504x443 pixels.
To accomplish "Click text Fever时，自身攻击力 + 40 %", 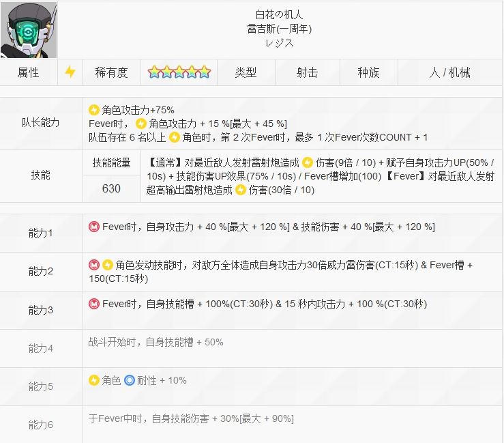I will point(164,227).
